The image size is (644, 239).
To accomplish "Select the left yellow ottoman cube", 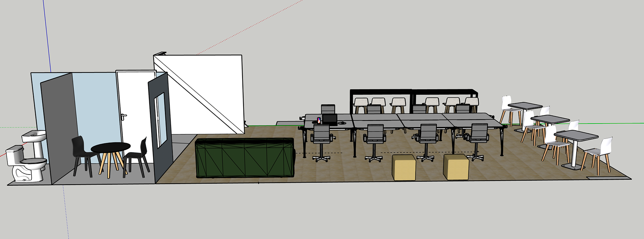I will 404,168.
